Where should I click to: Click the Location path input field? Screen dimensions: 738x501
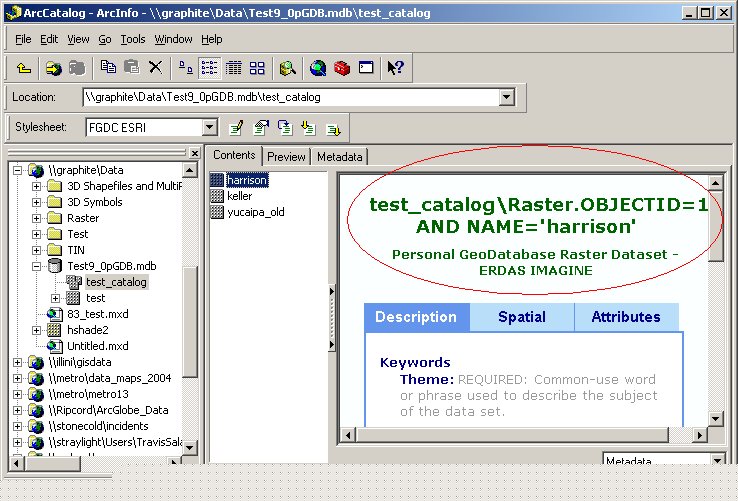[291, 97]
